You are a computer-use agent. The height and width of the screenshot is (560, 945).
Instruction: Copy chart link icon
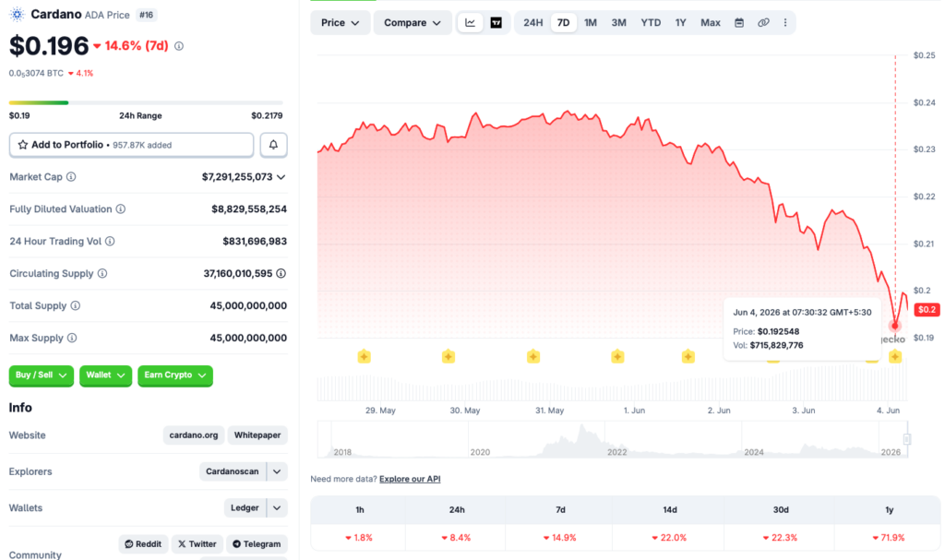[763, 23]
